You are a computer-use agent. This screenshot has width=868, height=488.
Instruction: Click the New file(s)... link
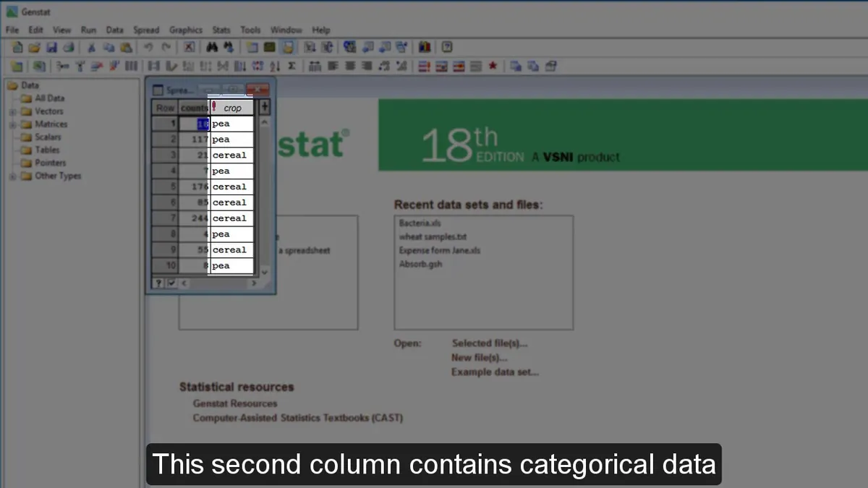click(480, 358)
